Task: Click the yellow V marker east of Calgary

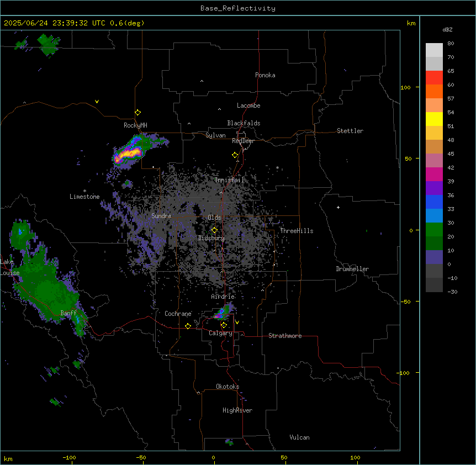Action: point(237,323)
